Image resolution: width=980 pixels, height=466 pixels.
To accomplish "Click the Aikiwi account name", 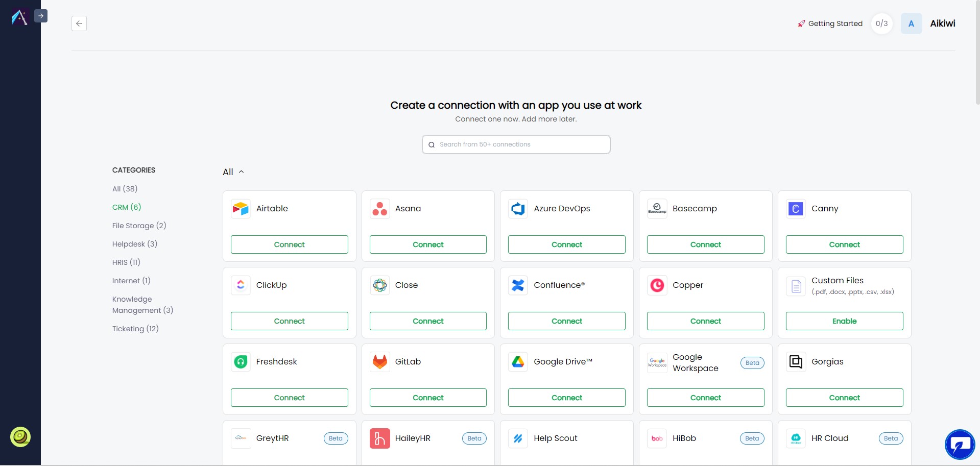I will [943, 23].
